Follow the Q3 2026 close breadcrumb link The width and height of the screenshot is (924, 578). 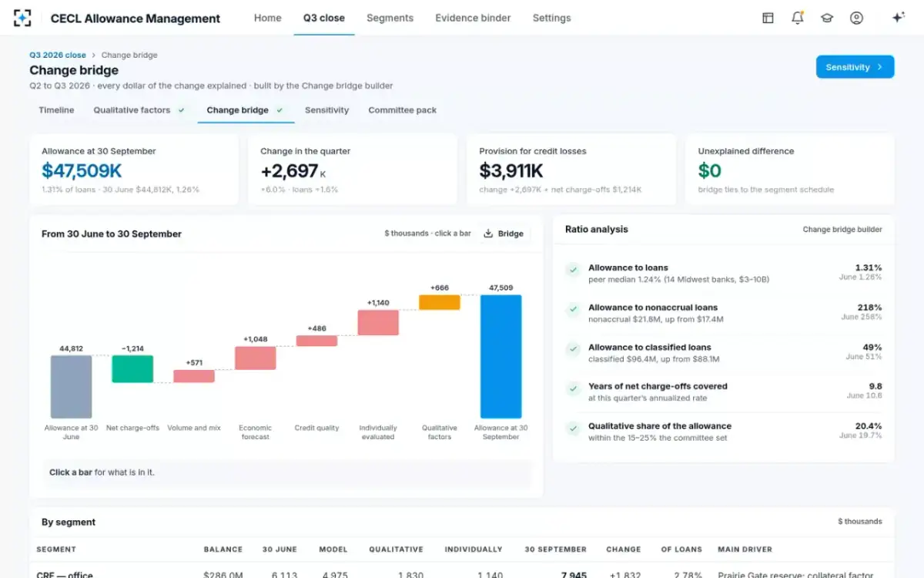58,55
